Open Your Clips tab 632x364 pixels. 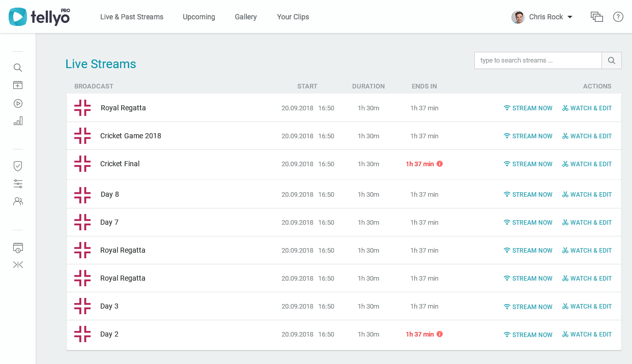[x=293, y=17]
